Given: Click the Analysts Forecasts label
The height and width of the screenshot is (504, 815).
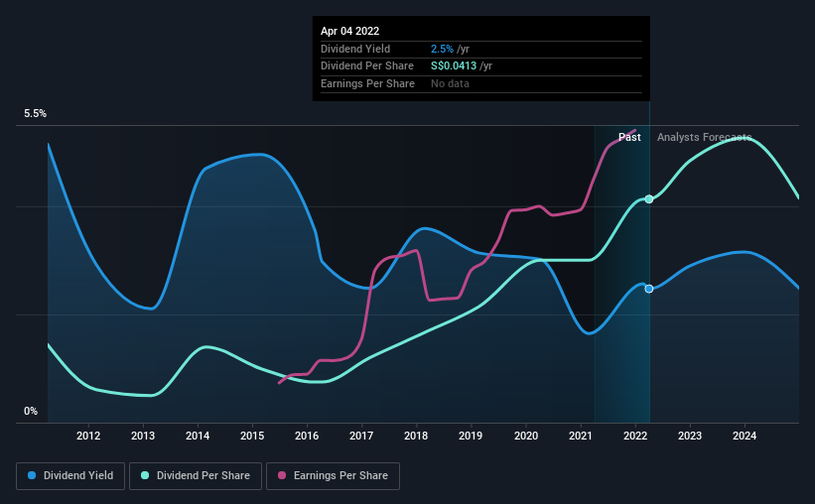Looking at the screenshot, I should click(x=704, y=137).
